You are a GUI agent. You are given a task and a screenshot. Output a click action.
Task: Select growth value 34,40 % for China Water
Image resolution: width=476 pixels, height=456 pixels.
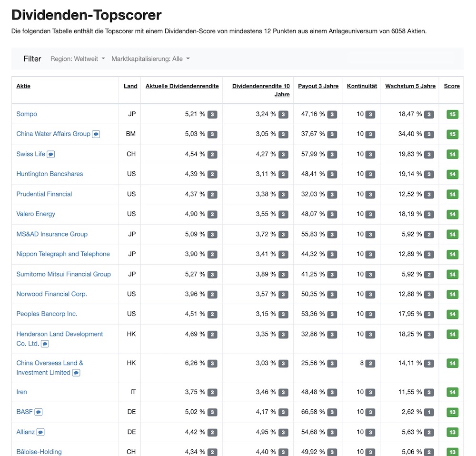[410, 134]
